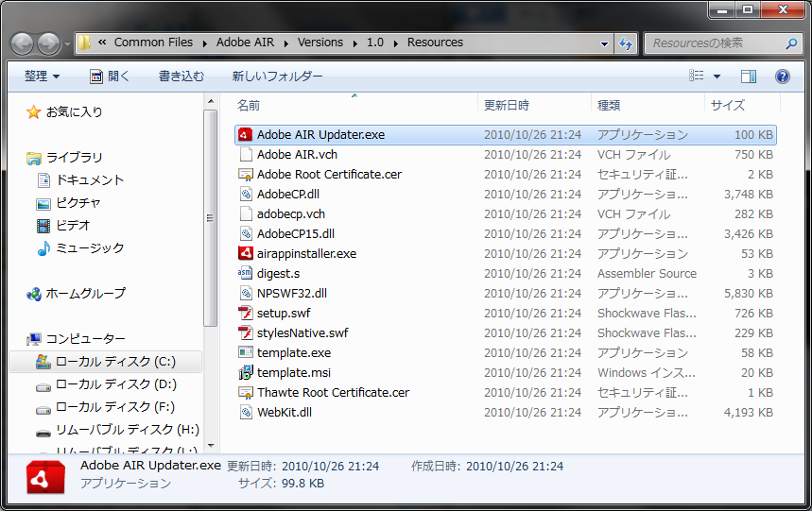The height and width of the screenshot is (511, 812).
Task: Expand the hidden parent folders chevron in path
Action: pos(102,43)
